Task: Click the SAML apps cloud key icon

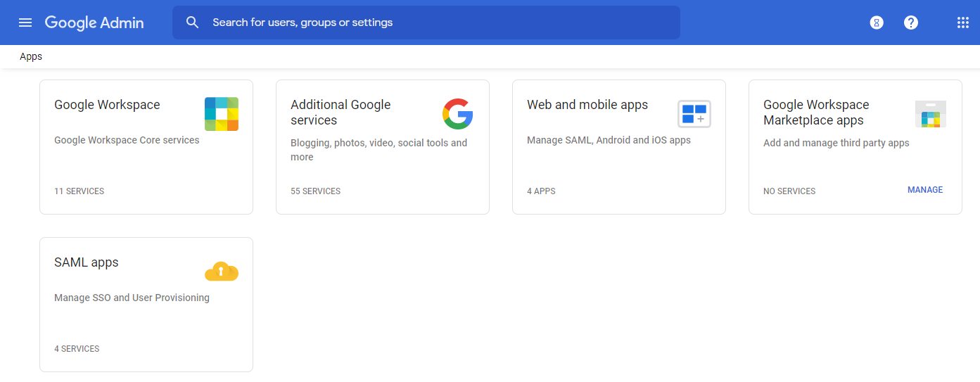Action: [222, 272]
